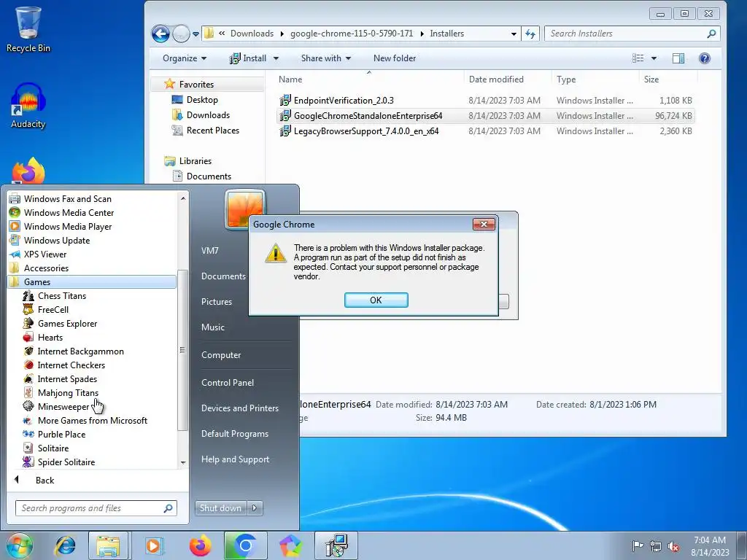Launch Minesweeper game
This screenshot has width=747, height=560.
63,407
